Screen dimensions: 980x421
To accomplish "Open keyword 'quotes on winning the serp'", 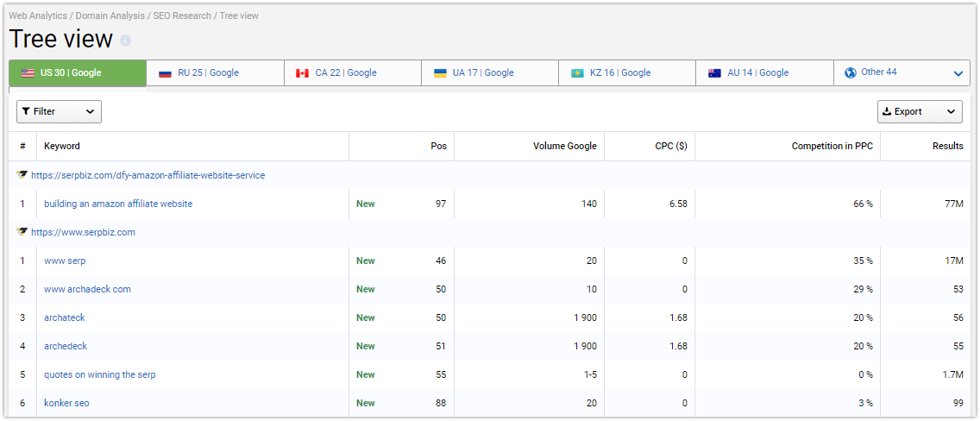I will click(x=100, y=374).
